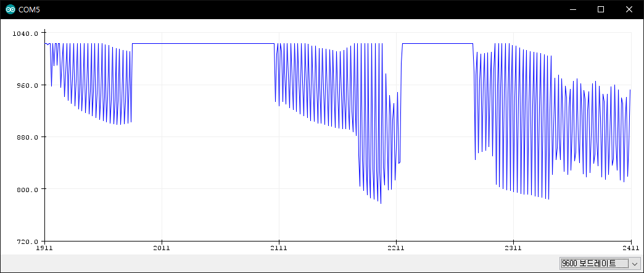Click the 880.0 y-axis label

tap(27, 137)
